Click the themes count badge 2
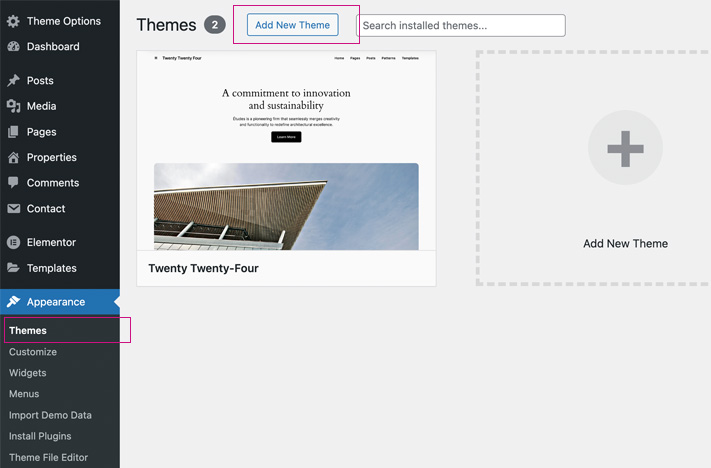 tap(214, 25)
